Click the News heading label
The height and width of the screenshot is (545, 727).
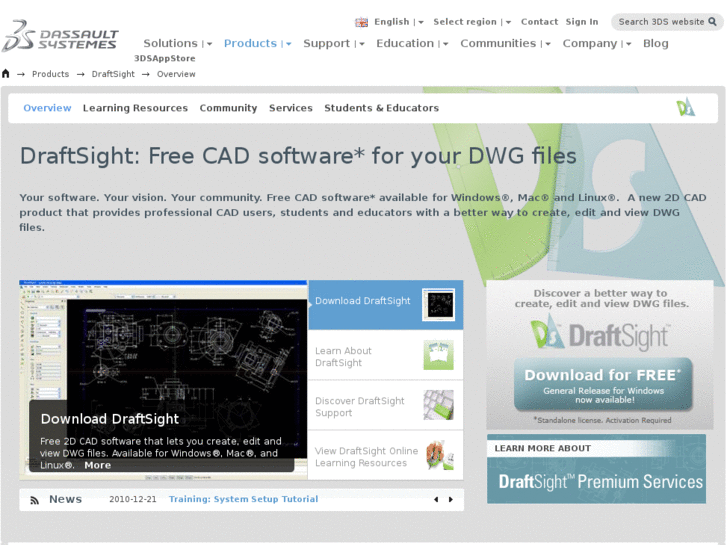65,499
